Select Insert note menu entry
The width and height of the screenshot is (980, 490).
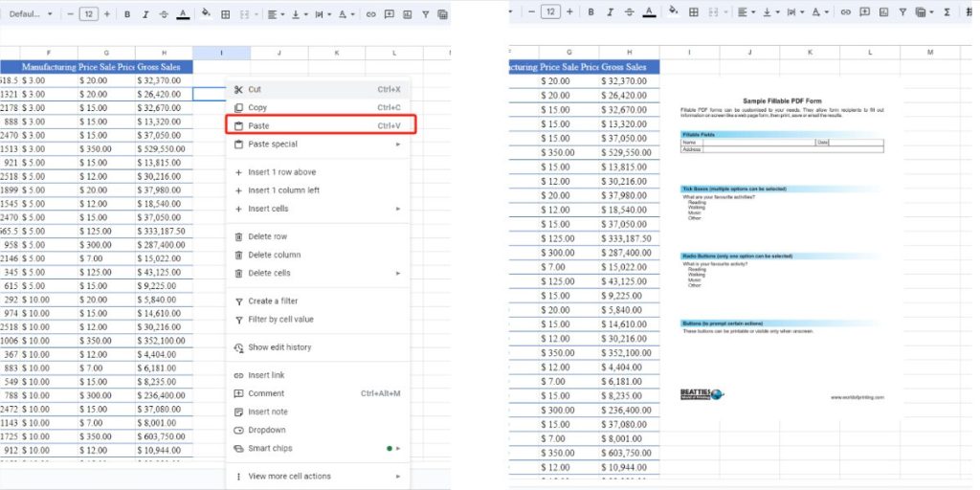tap(318, 412)
